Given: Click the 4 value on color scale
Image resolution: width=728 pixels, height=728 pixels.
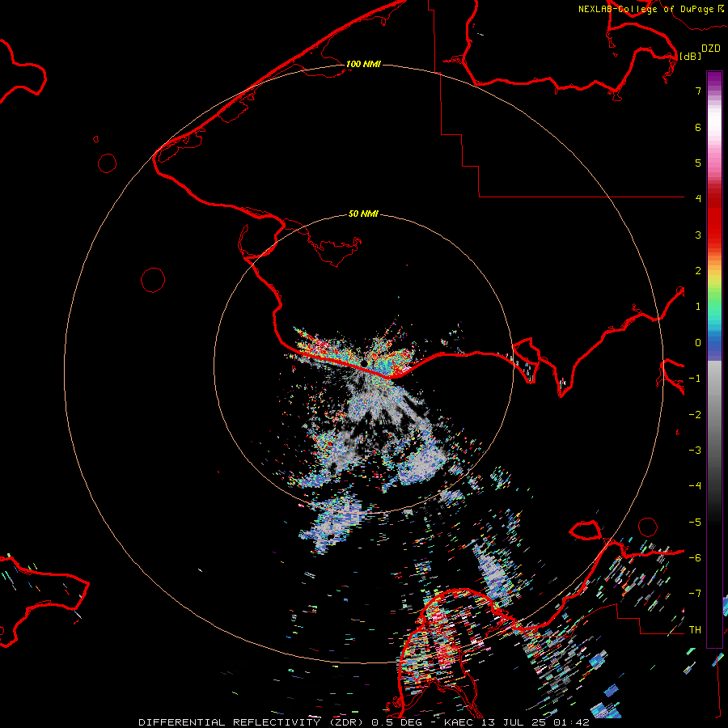Looking at the screenshot, I should tap(698, 199).
